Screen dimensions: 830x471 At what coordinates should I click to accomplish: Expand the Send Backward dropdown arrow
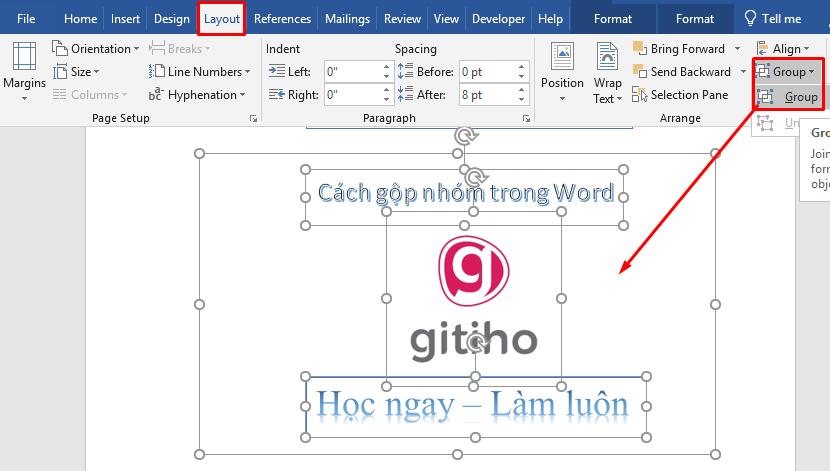743,71
